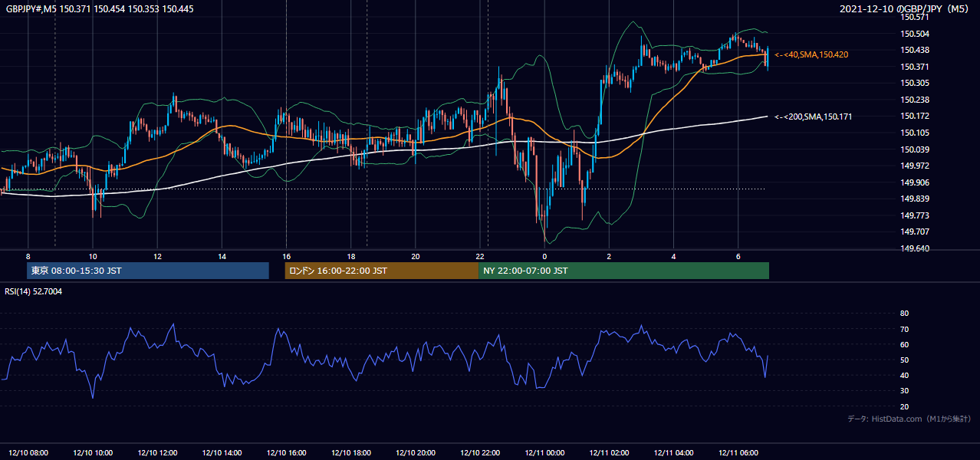Click price axis value 150.305
Screen dimensions: 980x460
tap(914, 83)
